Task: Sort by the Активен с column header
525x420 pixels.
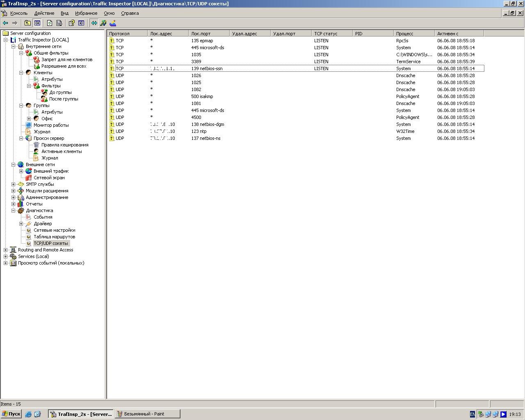Action: tap(459, 34)
